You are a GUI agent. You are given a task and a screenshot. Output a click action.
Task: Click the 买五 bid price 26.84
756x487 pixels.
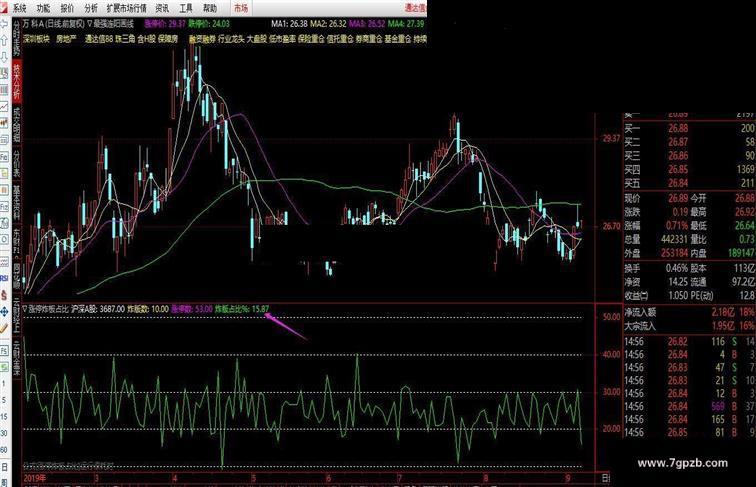click(678, 183)
